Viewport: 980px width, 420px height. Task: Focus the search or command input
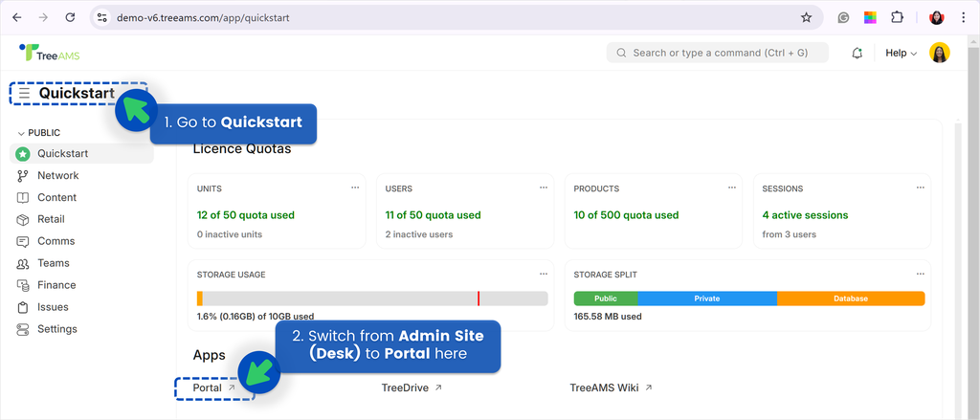pos(718,54)
